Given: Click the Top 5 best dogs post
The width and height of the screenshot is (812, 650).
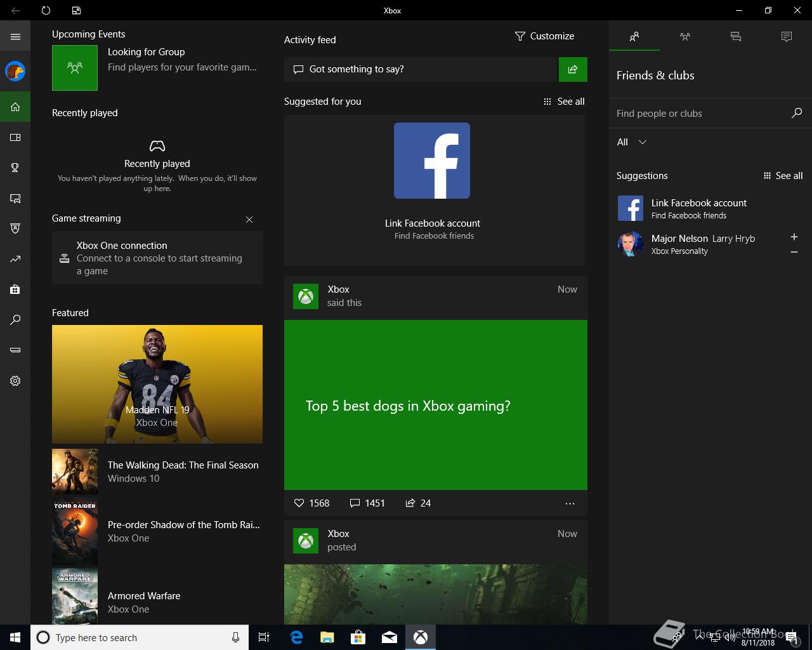Looking at the screenshot, I should click(x=436, y=405).
